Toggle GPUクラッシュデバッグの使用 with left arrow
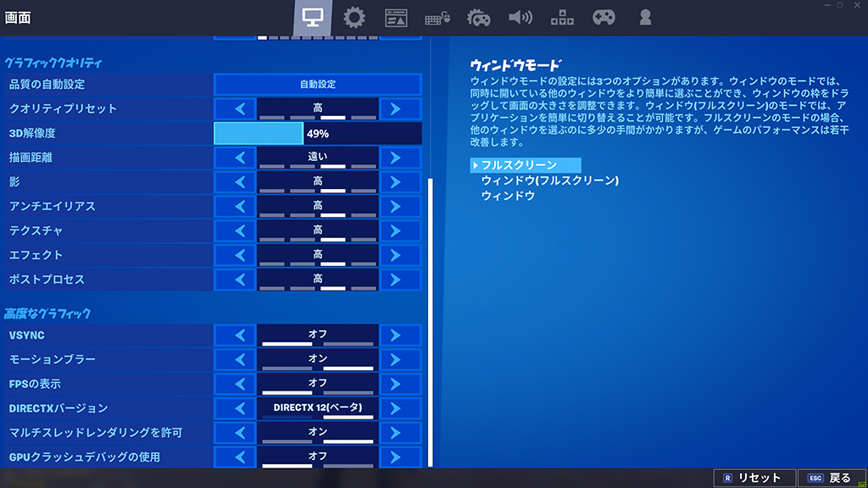 [235, 457]
